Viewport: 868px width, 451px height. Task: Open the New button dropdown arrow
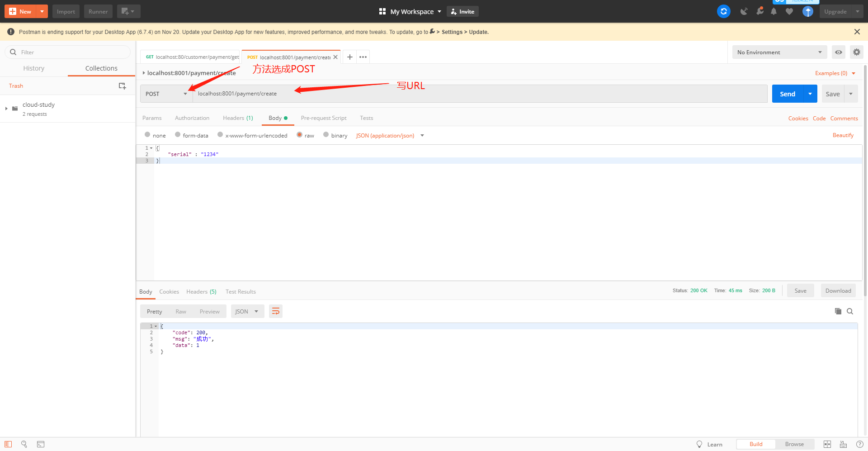click(42, 11)
